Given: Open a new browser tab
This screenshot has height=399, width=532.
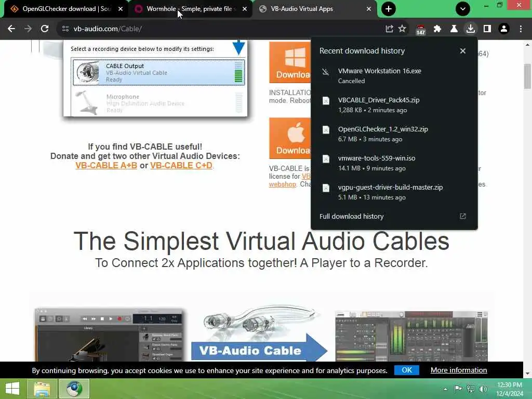Looking at the screenshot, I should click(x=389, y=9).
